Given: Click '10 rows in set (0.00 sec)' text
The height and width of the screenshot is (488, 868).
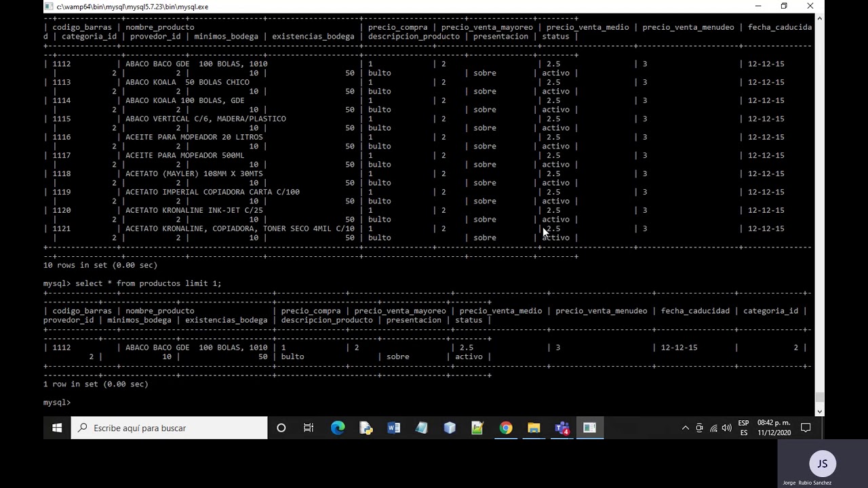Looking at the screenshot, I should (100, 265).
